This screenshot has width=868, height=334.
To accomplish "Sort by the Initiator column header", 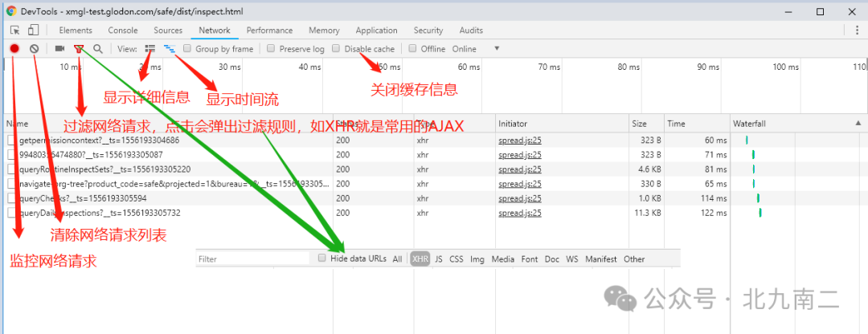I will click(x=561, y=124).
